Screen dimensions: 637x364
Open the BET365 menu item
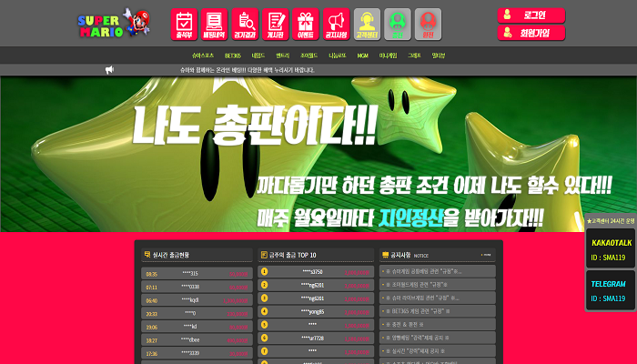tap(233, 56)
